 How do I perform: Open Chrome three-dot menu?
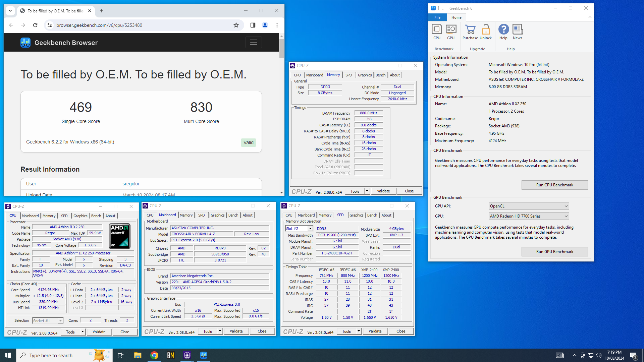pyautogui.click(x=277, y=25)
